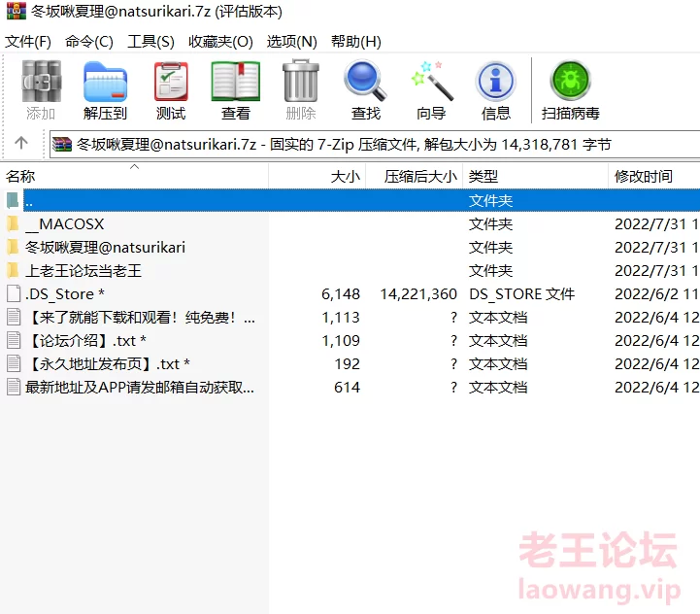Image resolution: width=700 pixels, height=614 pixels.
Task: Click the archive icon in address bar
Action: coord(62,145)
